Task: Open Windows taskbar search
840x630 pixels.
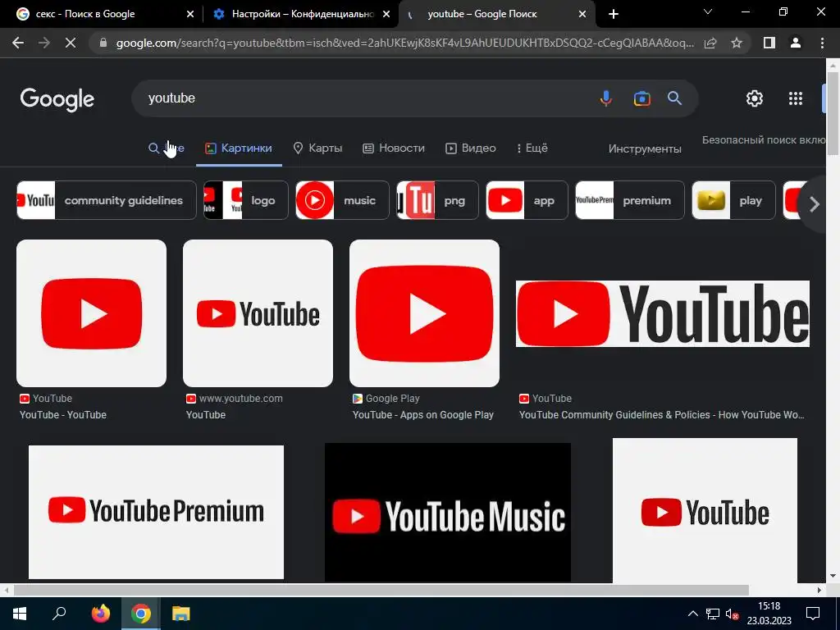Action: click(59, 613)
